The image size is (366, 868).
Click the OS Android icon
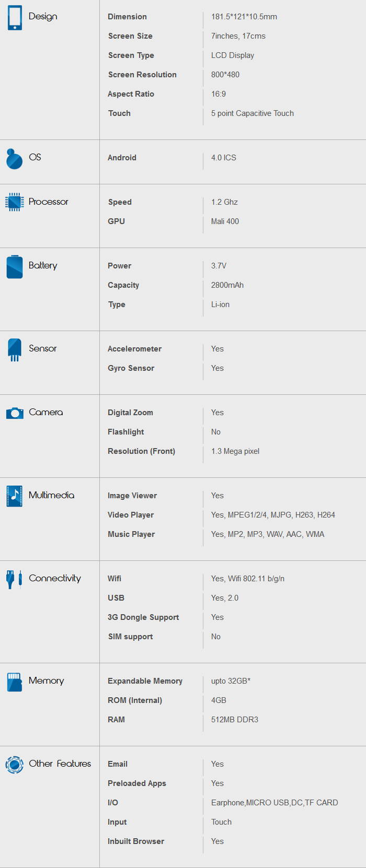coord(14,159)
